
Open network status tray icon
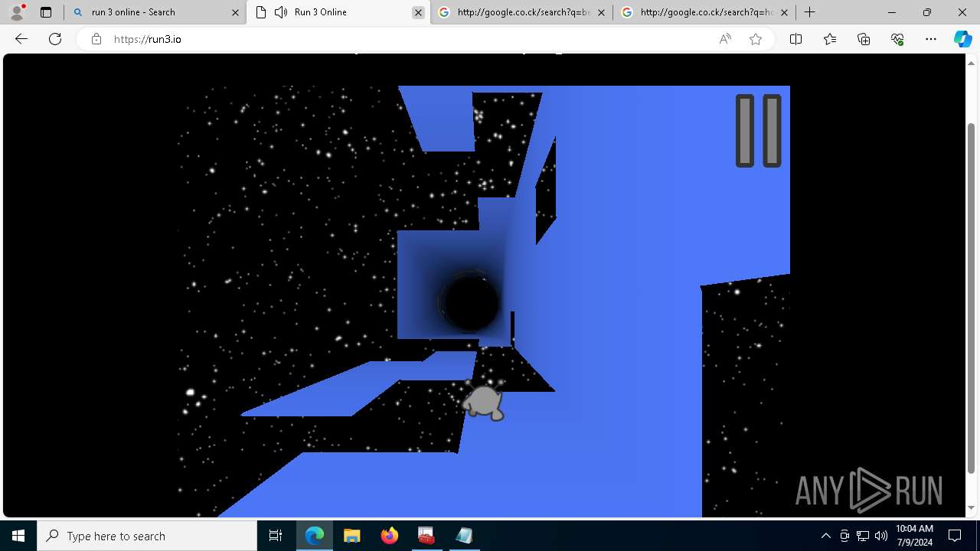coord(863,536)
